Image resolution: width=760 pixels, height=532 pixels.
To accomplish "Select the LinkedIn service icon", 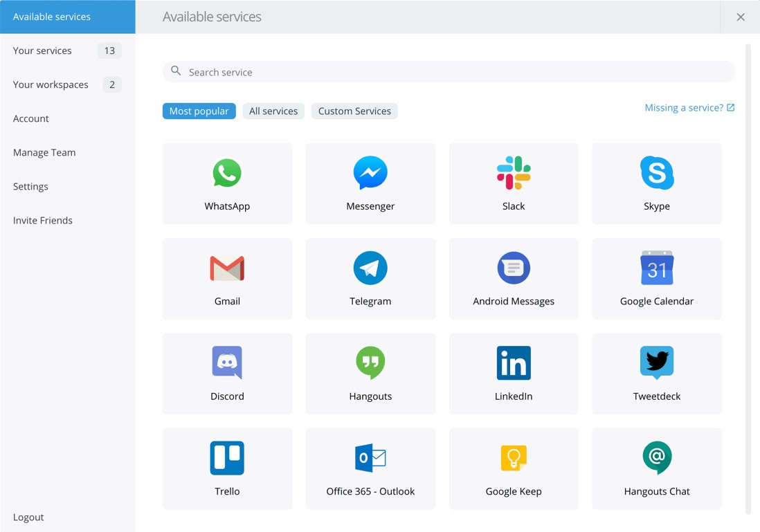I will tap(514, 363).
